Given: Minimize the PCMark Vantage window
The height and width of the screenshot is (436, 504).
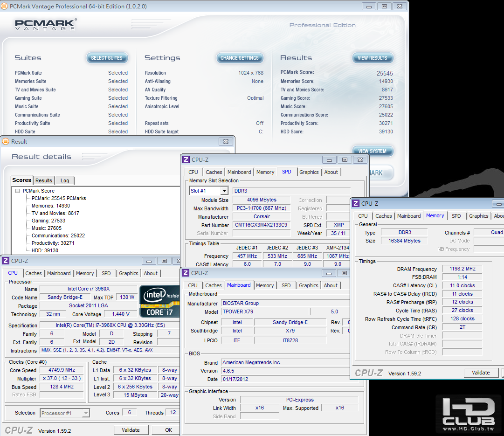Looking at the screenshot, I should (369, 7).
